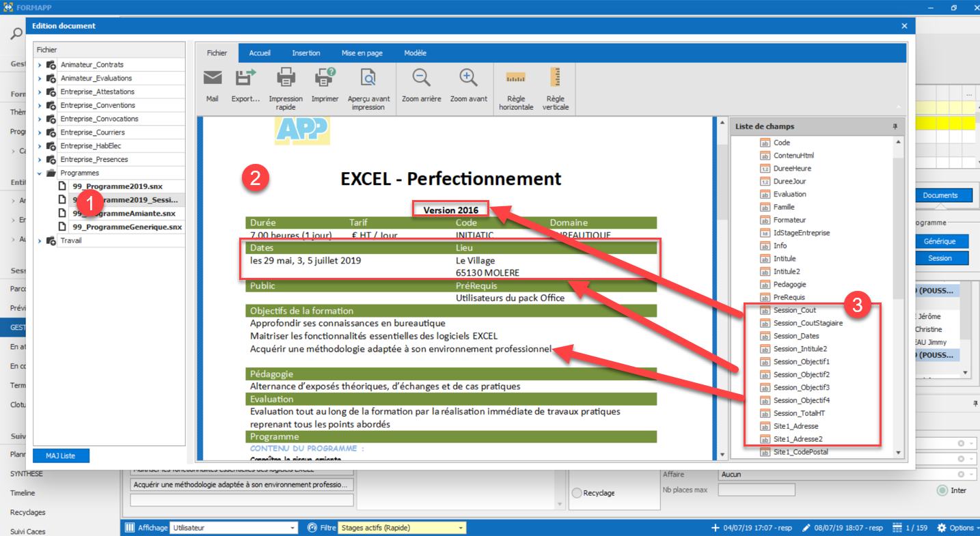Open Timeline in the main sidebar
The image size is (980, 536).
pos(23,493)
